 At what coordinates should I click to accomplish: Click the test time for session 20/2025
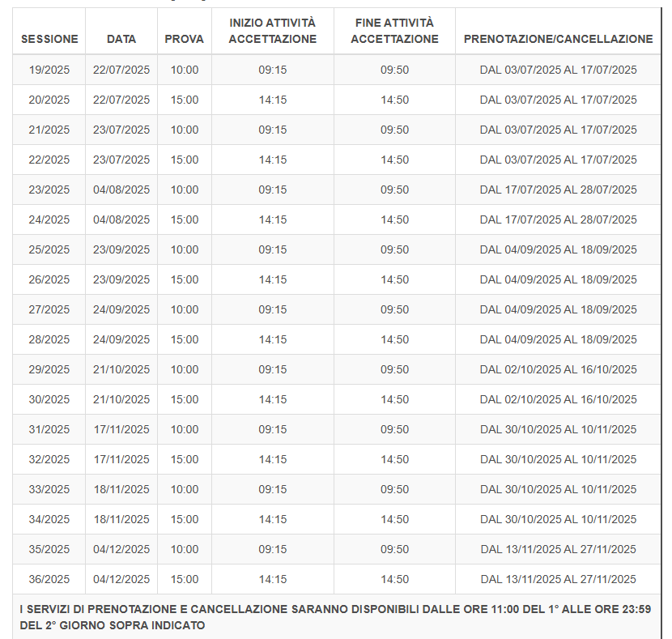185,100
